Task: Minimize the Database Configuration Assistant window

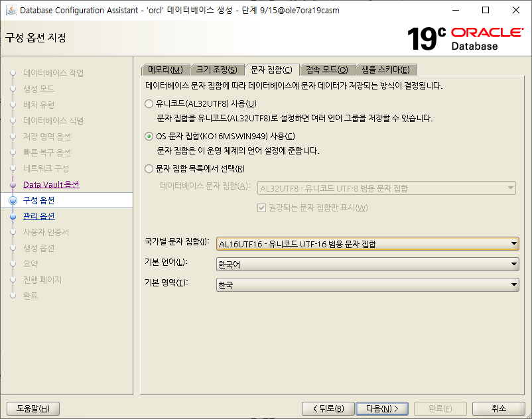Action: (456, 10)
